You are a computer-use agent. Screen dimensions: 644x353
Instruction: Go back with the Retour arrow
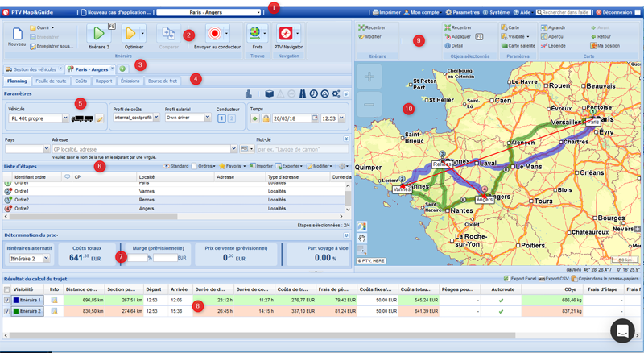pyautogui.click(x=601, y=36)
